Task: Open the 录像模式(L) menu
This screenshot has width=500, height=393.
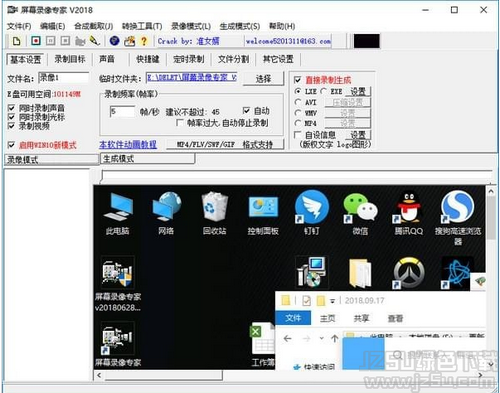Action: 191,26
